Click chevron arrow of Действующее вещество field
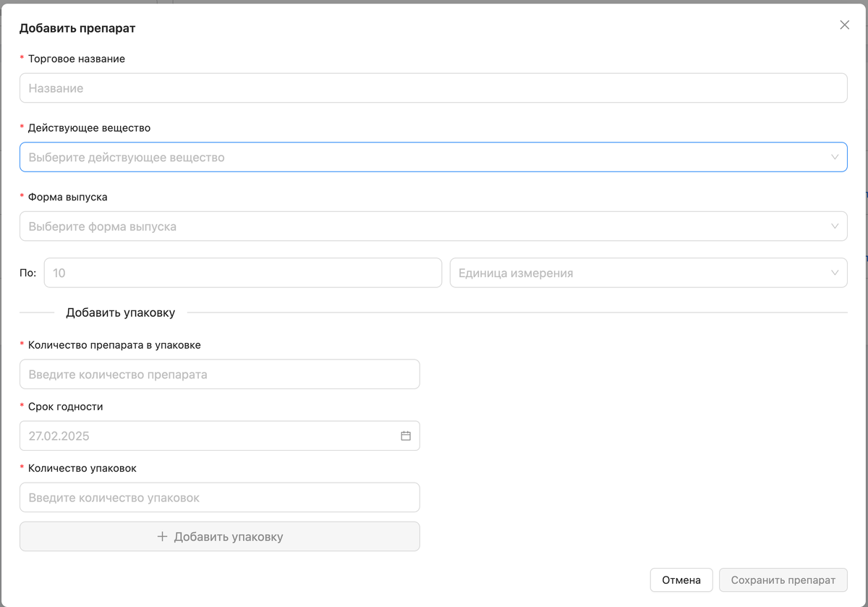868x607 pixels. (835, 157)
